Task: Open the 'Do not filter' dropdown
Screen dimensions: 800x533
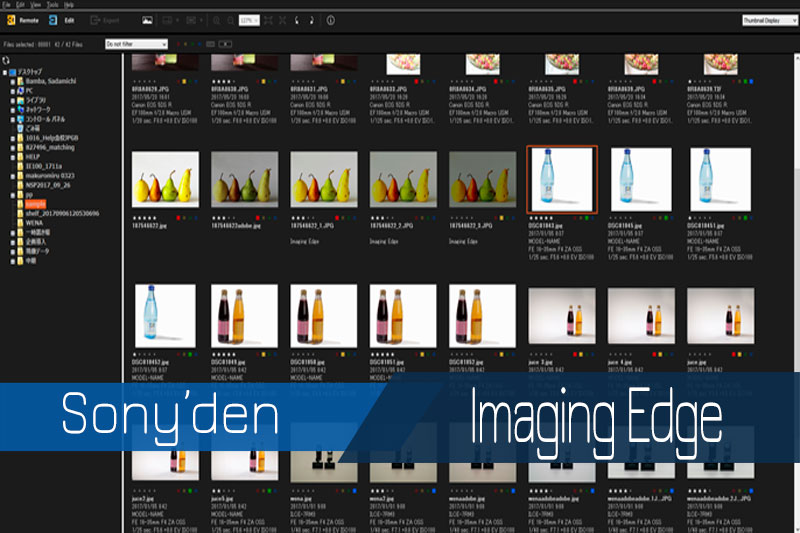Action: point(136,44)
